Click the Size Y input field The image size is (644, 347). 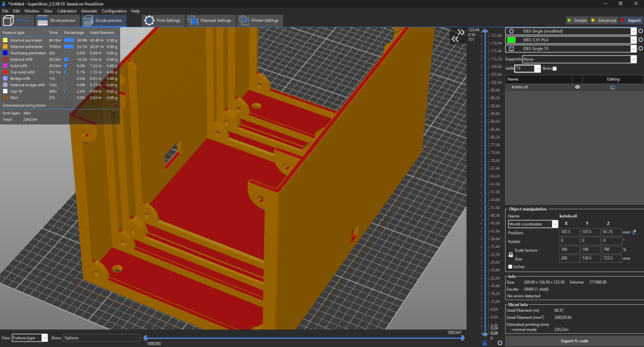click(590, 258)
